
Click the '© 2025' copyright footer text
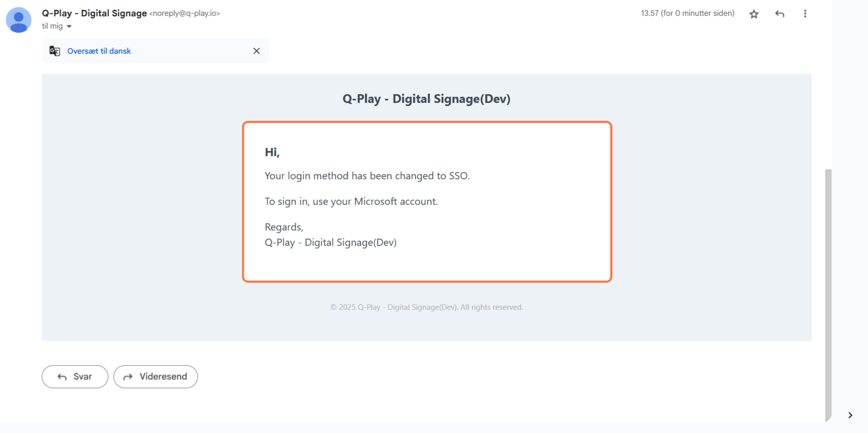coord(426,307)
